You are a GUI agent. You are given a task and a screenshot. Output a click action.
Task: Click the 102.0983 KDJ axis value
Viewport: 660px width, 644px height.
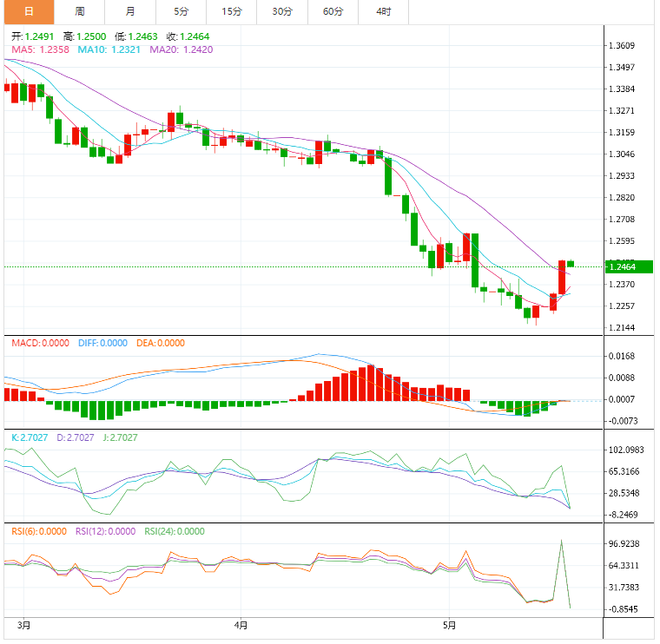[x=626, y=450]
